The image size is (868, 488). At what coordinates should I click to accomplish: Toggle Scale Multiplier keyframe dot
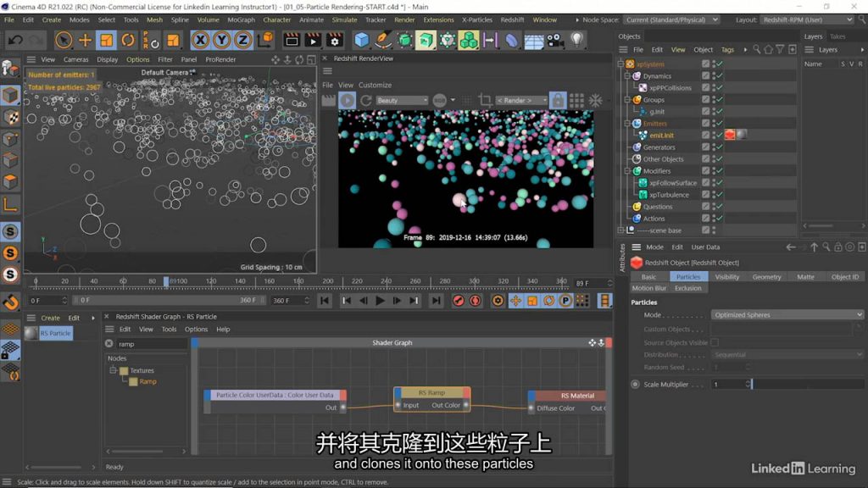635,385
